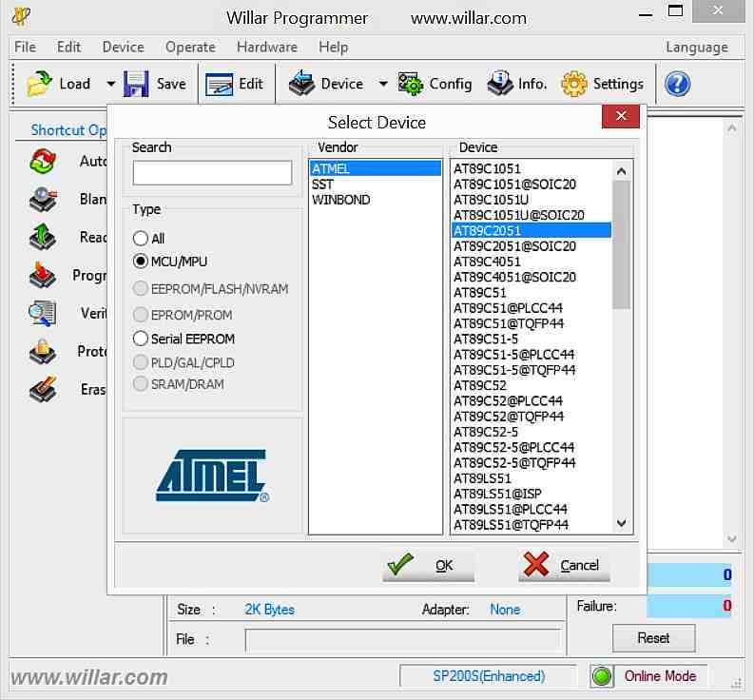This screenshot has height=700, width=754.
Task: Open the File menu
Action: (26, 48)
